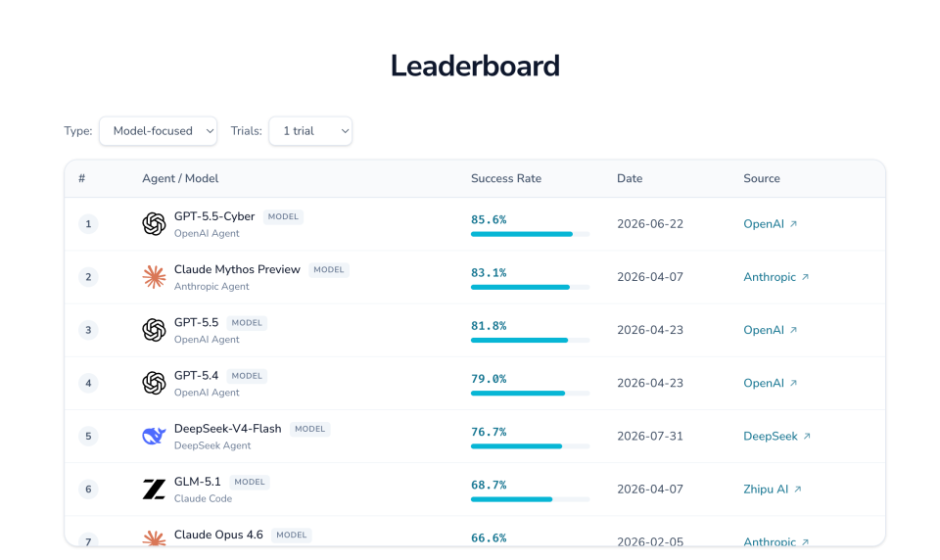Click external-link arrow in the GPT-5.4 row
The image size is (940, 560).
[793, 383]
